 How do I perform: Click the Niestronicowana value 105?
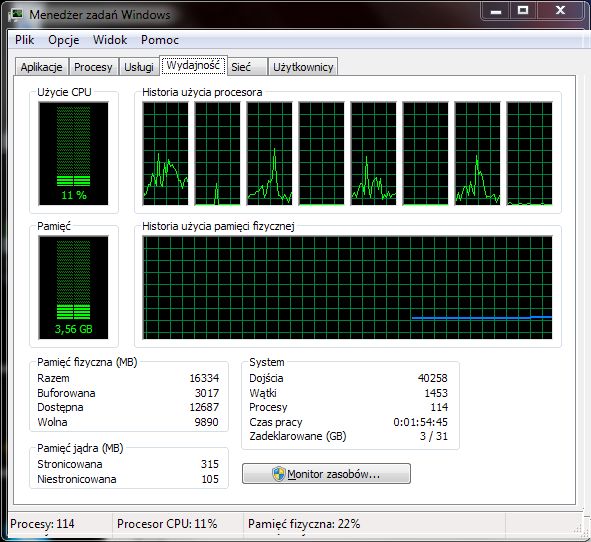[x=210, y=479]
